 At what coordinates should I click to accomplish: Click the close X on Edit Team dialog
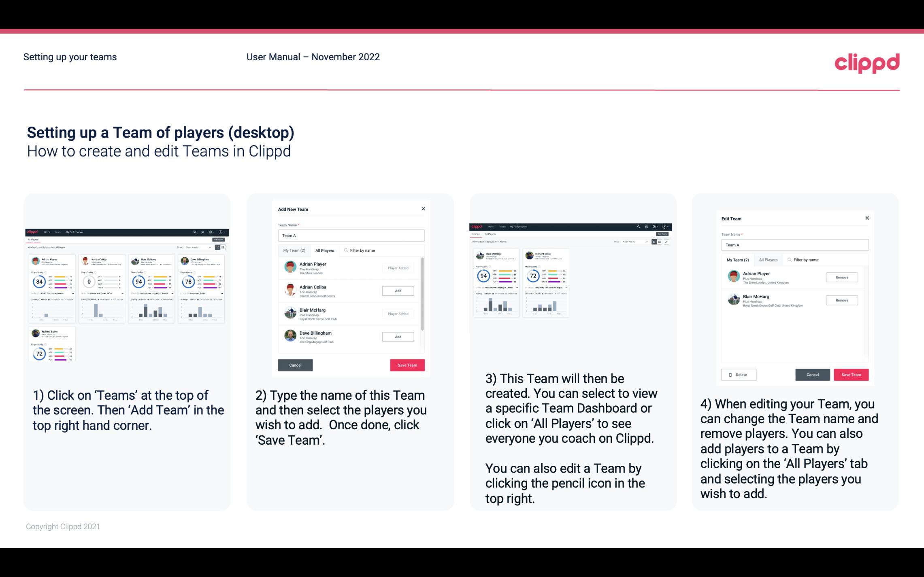[867, 218]
